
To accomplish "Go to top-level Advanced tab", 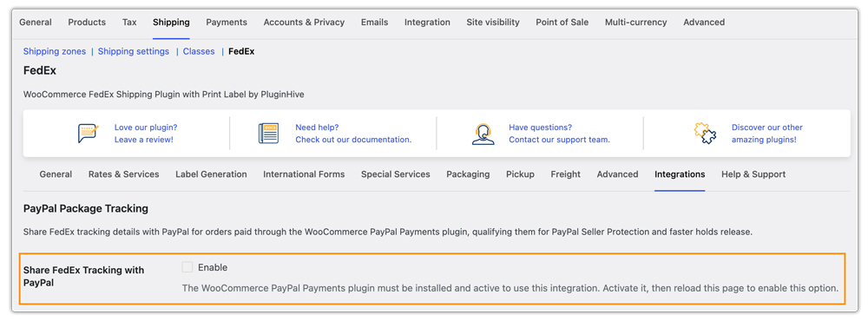I will point(704,23).
